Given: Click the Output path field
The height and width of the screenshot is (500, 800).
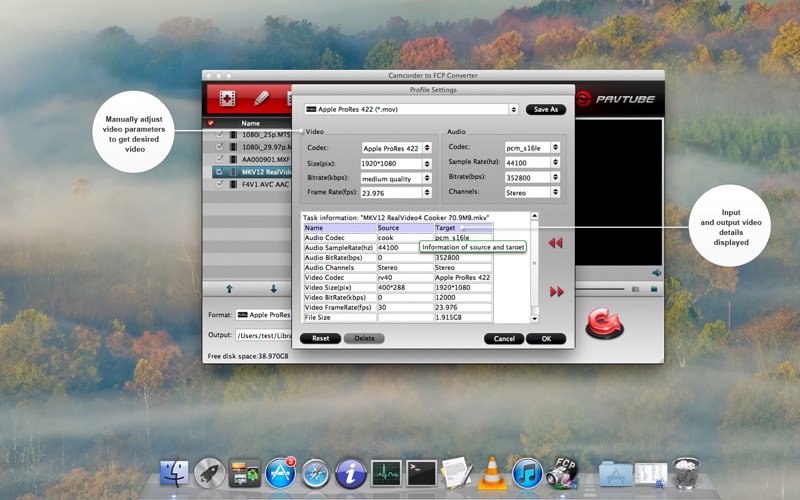Looking at the screenshot, I should coord(264,335).
